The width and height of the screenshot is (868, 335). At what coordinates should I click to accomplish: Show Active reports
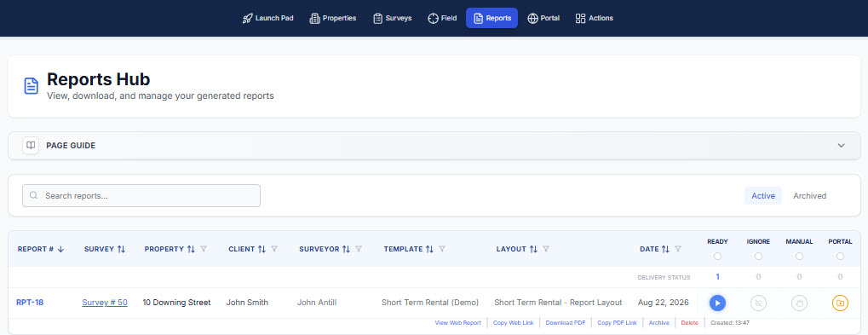(763, 195)
